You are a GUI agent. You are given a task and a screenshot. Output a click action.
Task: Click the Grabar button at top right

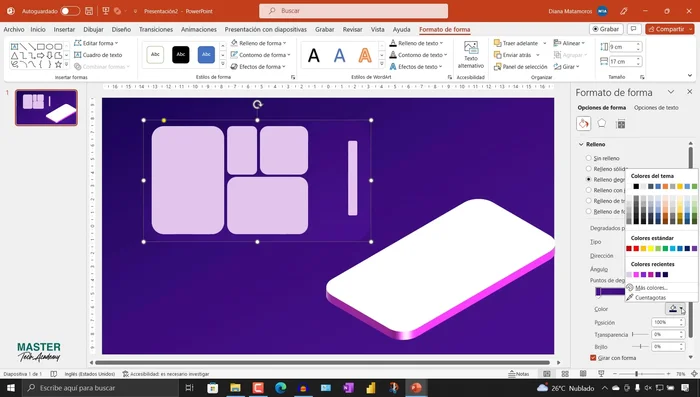606,29
